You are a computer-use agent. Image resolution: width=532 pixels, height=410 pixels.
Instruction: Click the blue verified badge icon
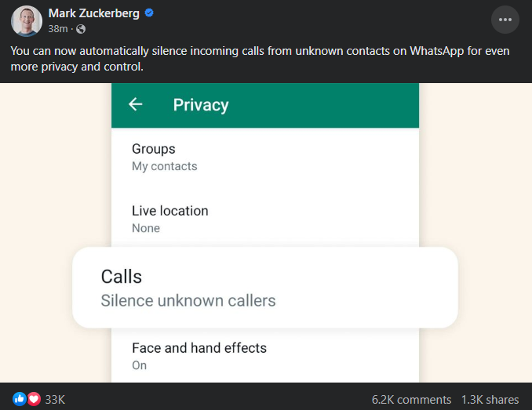coord(147,13)
